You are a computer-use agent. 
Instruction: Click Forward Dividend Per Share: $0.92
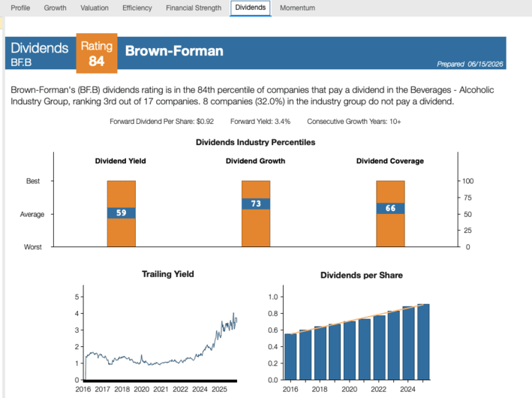[x=161, y=122]
